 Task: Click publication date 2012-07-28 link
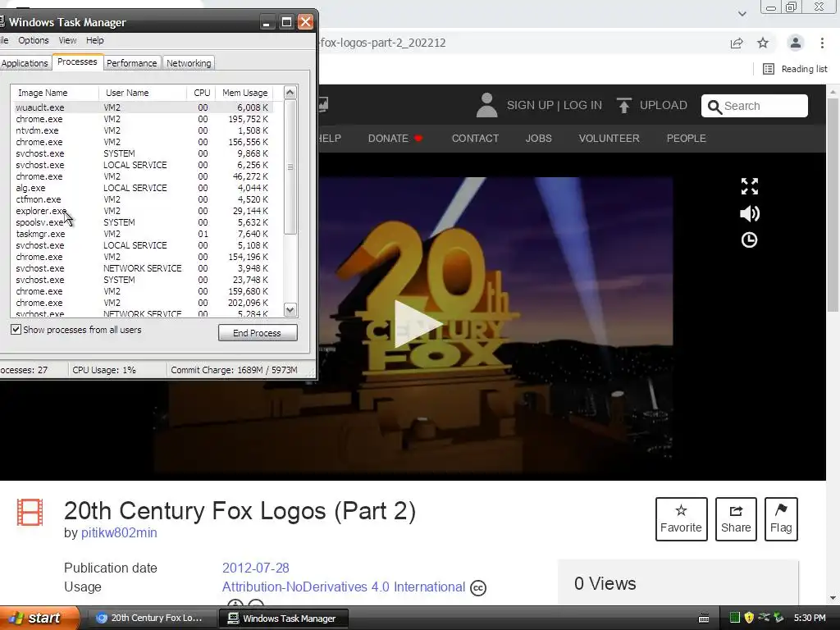tap(256, 568)
